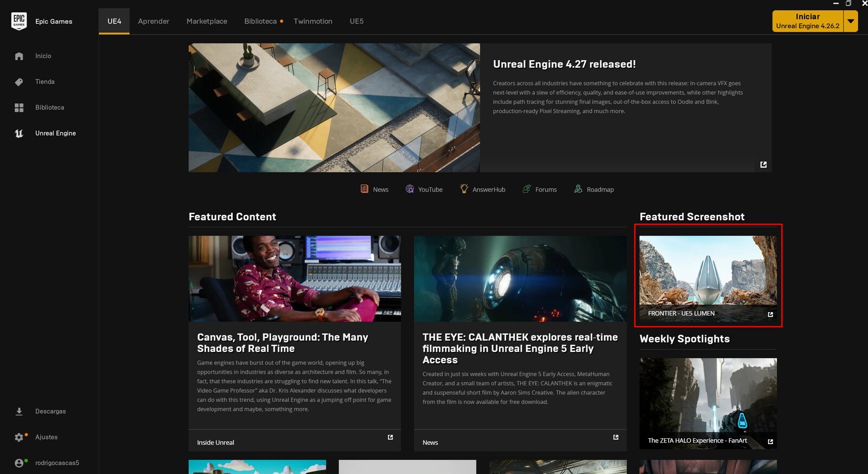Click the rodrigocascas5 profile avatar icon
Screen dimensions: 868x474
coord(19,463)
